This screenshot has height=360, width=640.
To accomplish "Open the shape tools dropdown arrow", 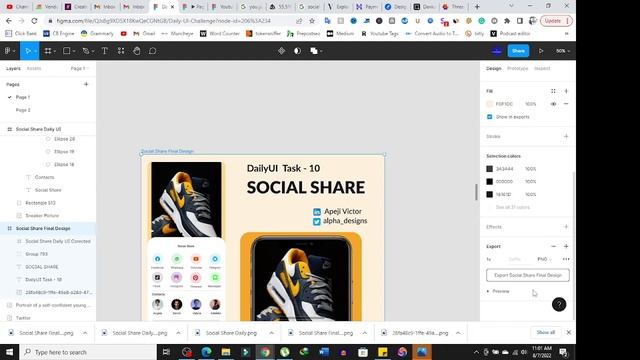I will pos(73,51).
